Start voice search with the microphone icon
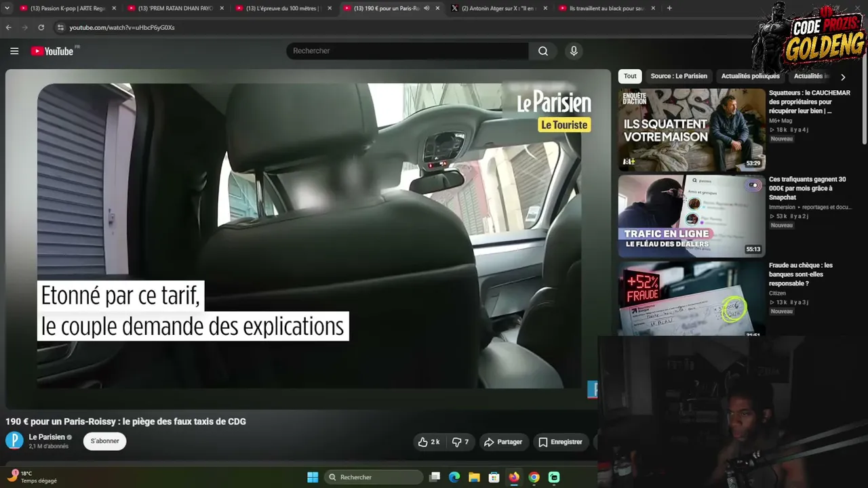 574,51
